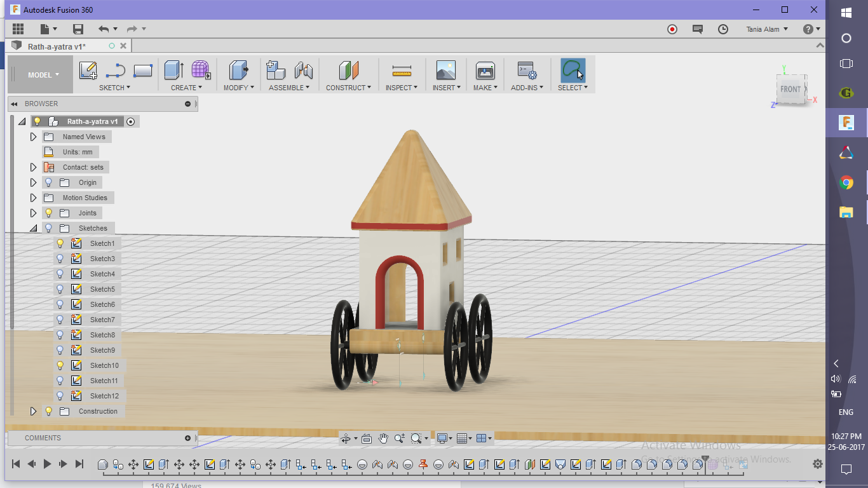868x488 pixels.
Task: Jump to timeline end
Action: [79, 464]
